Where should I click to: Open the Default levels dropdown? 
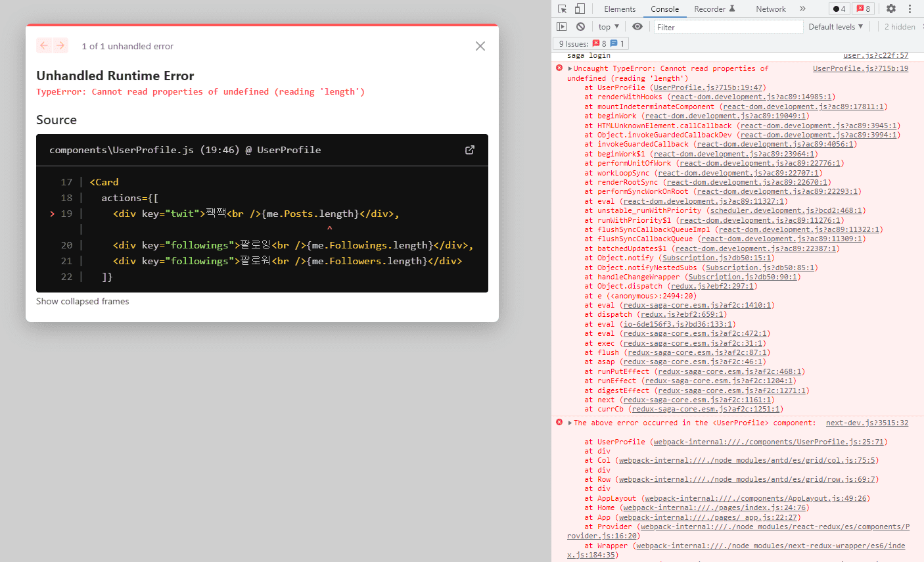coord(836,27)
